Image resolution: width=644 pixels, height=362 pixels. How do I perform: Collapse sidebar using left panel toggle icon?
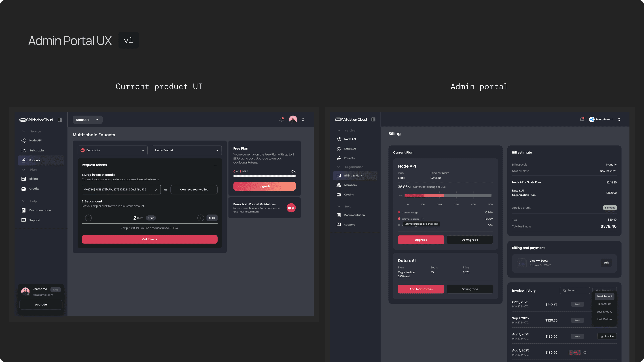(x=60, y=120)
